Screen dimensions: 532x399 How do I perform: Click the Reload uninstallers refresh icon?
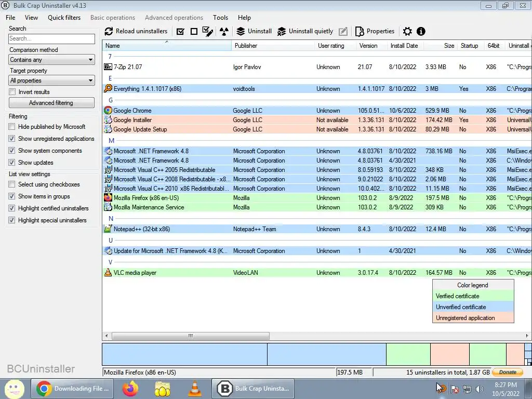point(109,31)
